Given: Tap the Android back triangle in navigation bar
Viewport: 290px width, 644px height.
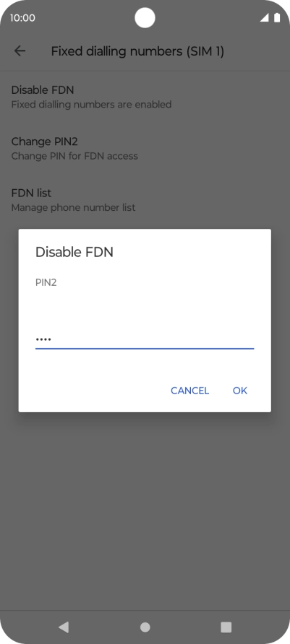Looking at the screenshot, I should pos(64,627).
